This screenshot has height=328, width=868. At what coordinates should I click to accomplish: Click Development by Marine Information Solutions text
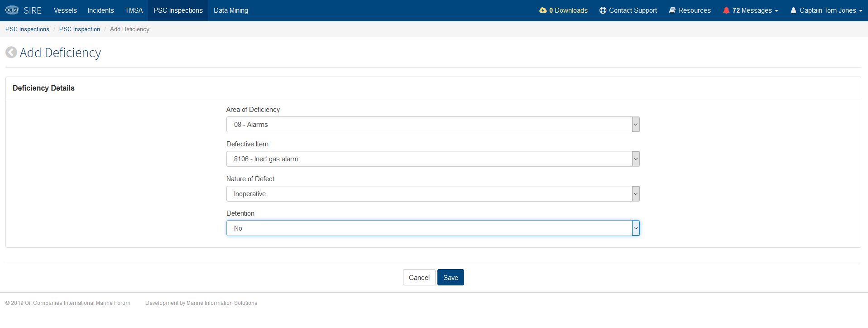201,303
